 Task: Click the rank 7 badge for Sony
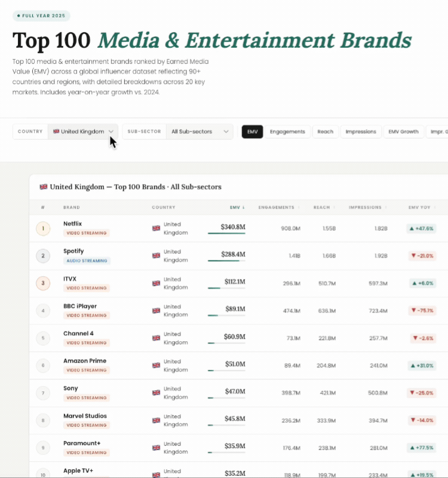[x=43, y=393]
